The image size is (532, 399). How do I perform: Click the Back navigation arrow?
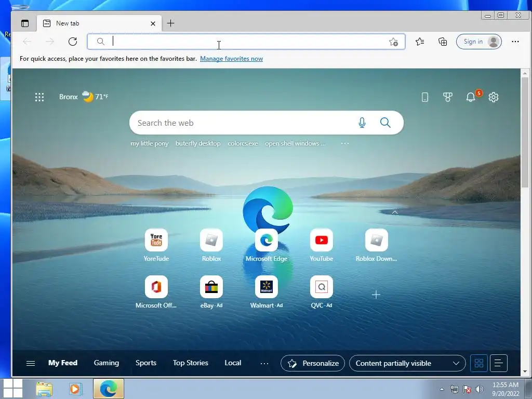27,42
